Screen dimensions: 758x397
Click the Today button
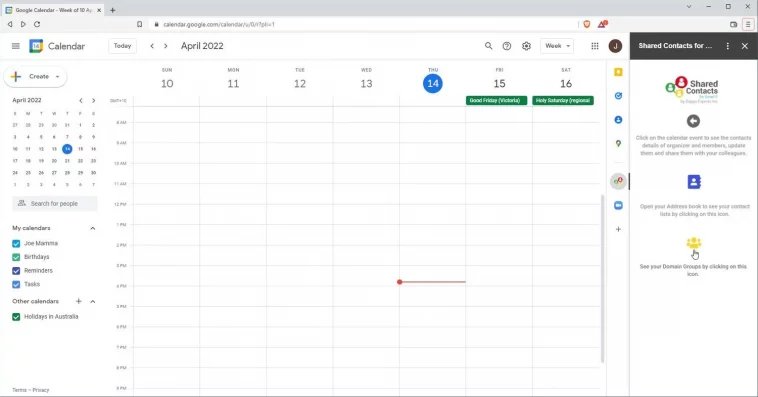pyautogui.click(x=122, y=46)
